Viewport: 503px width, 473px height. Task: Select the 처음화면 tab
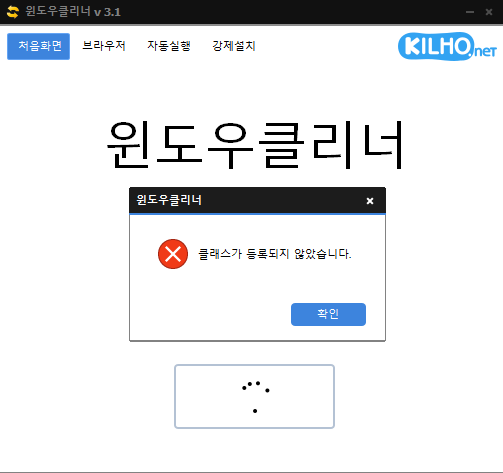pyautogui.click(x=39, y=46)
